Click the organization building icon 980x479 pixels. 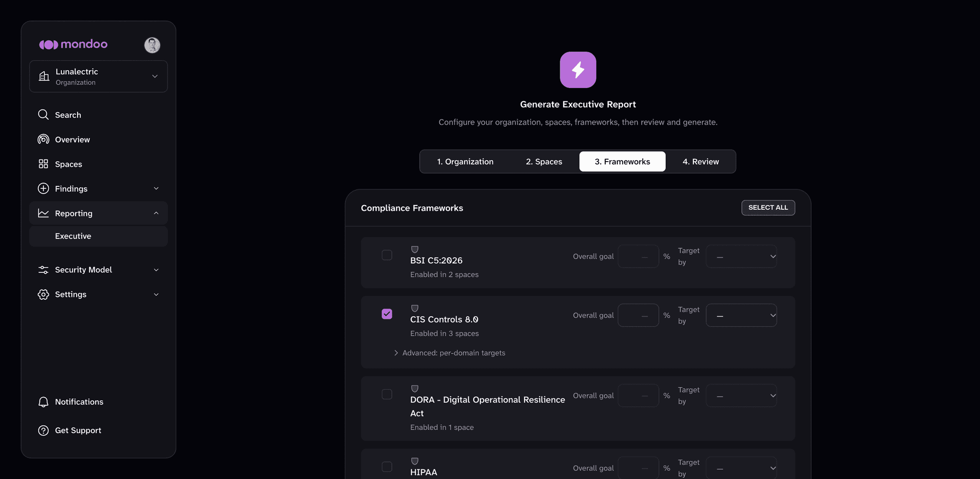pos(44,76)
